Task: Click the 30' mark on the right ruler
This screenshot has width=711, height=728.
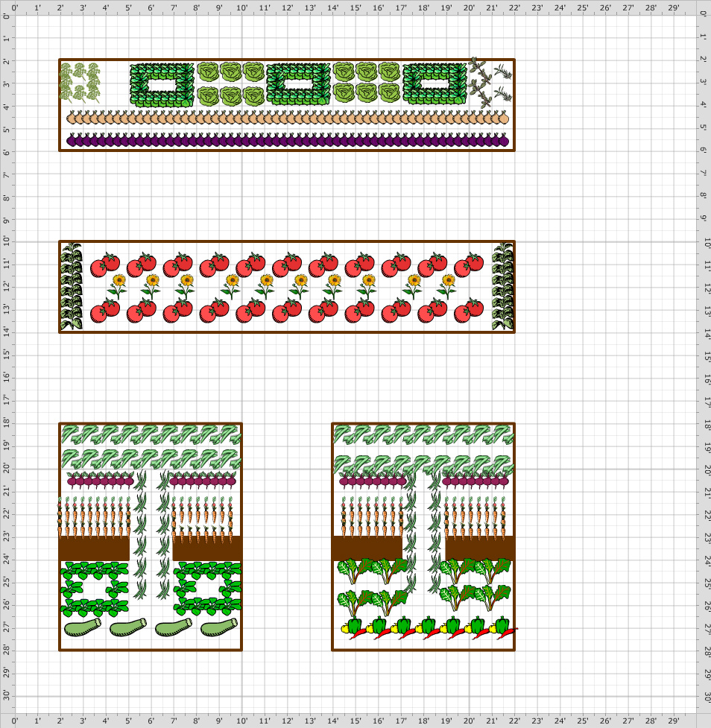Action: click(x=707, y=696)
